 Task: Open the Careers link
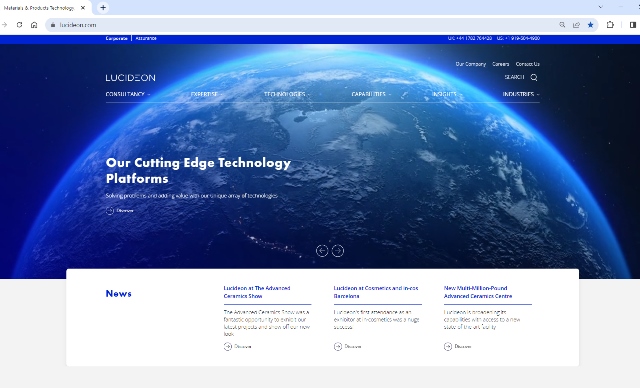500,64
